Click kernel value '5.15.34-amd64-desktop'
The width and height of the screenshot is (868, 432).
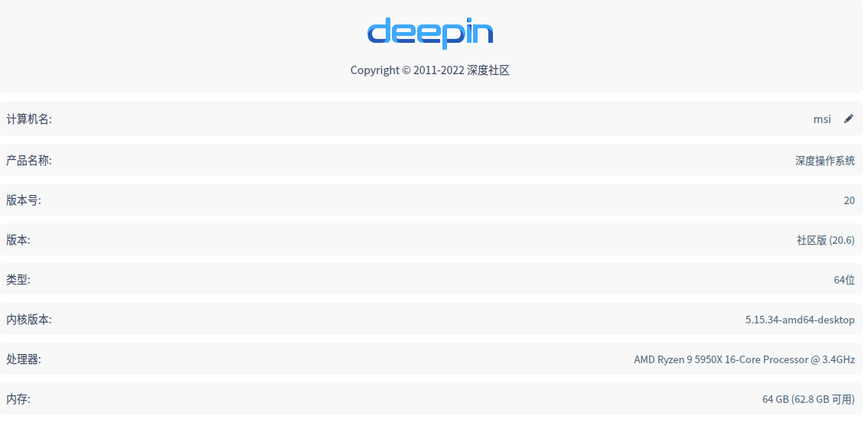[x=800, y=320]
